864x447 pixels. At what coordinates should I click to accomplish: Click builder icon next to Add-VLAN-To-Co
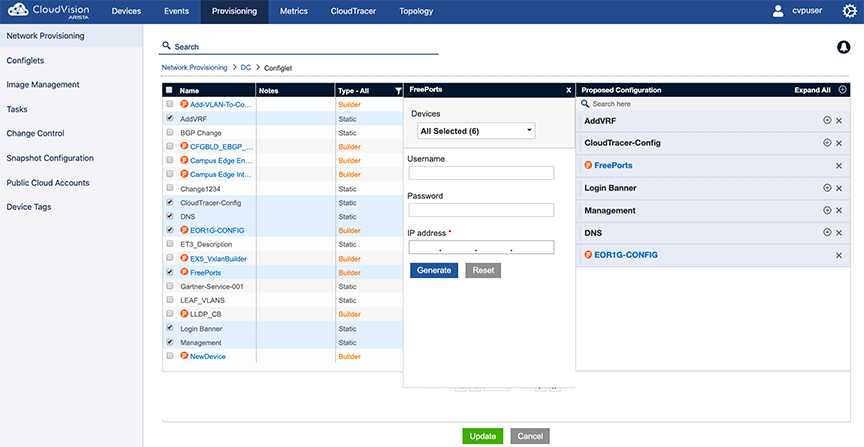tap(185, 104)
